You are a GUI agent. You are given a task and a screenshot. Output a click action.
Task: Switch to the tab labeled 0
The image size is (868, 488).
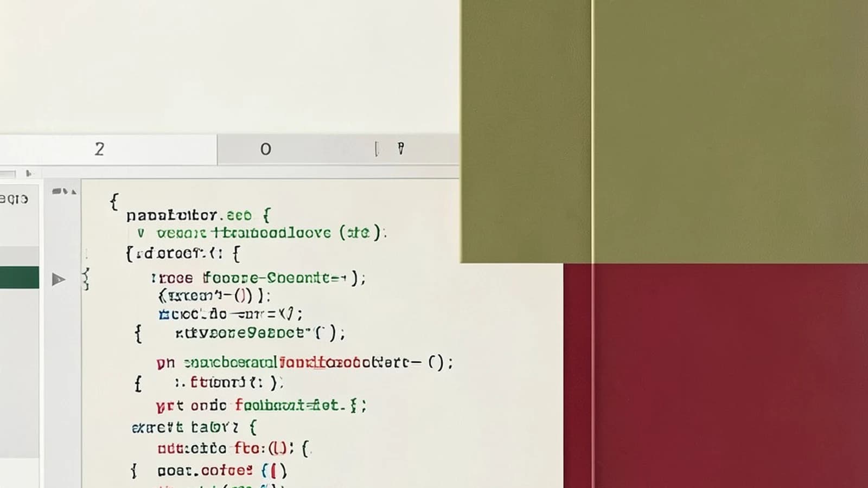[x=265, y=149]
